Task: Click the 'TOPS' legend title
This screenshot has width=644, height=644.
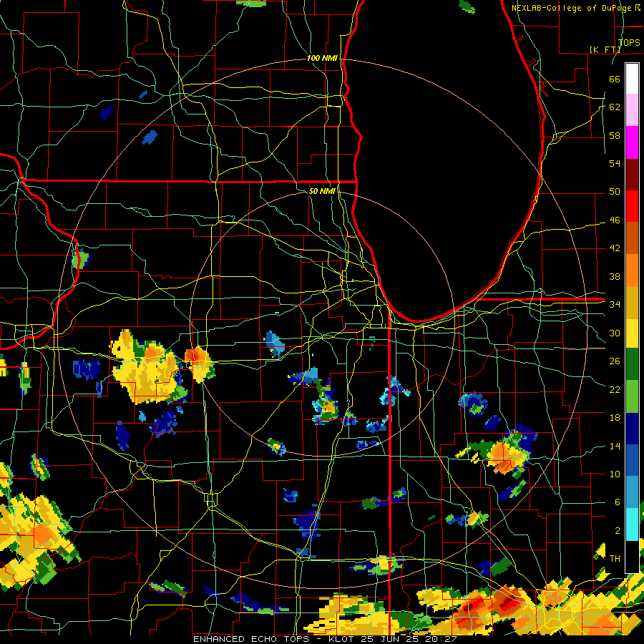Action: pos(629,42)
